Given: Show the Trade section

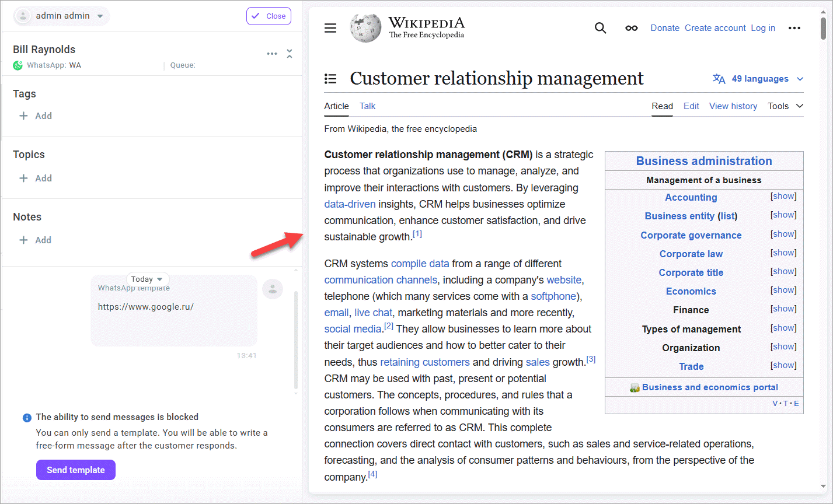Looking at the screenshot, I should pyautogui.click(x=783, y=366).
